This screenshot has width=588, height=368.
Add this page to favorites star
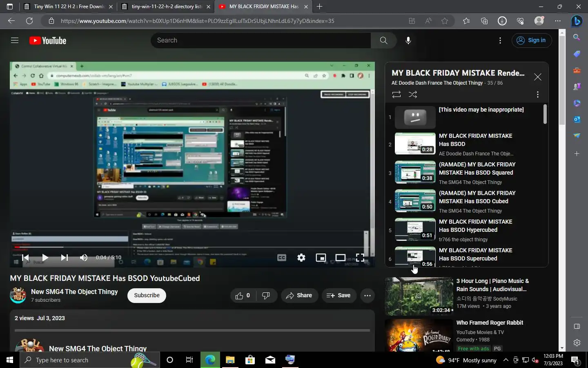point(445,21)
